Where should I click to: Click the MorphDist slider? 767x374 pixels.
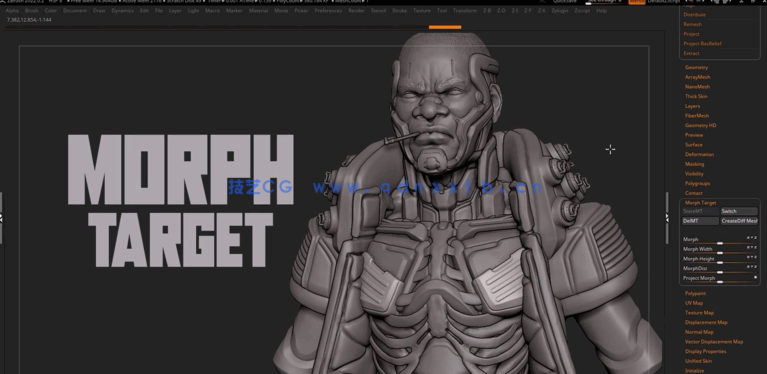(720, 269)
